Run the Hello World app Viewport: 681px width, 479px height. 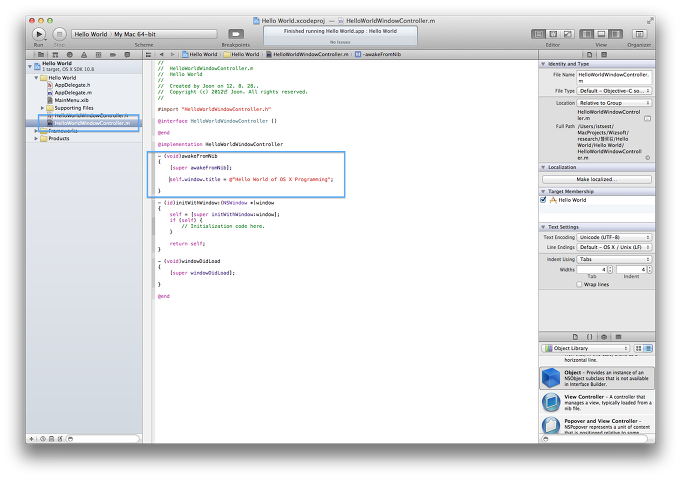39,34
